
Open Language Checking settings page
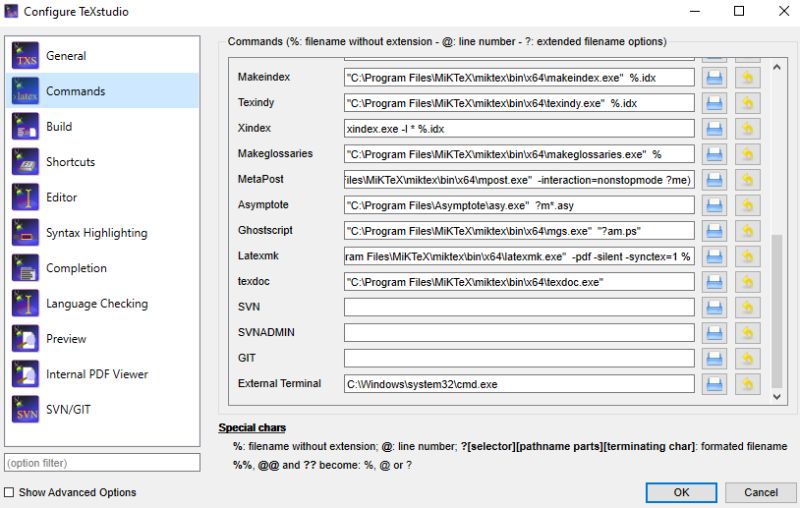click(x=102, y=303)
